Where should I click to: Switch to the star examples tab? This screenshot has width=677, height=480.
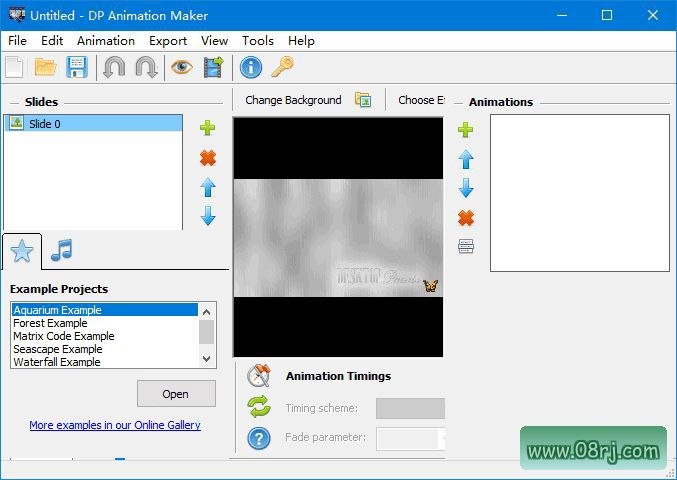(22, 251)
